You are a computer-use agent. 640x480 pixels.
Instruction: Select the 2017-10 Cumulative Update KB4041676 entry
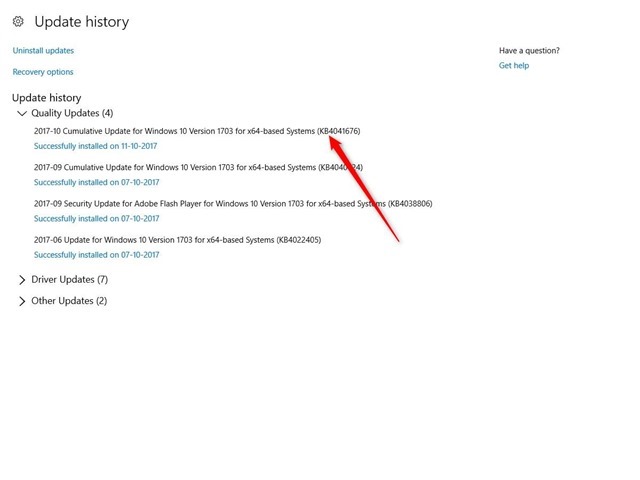tap(198, 132)
